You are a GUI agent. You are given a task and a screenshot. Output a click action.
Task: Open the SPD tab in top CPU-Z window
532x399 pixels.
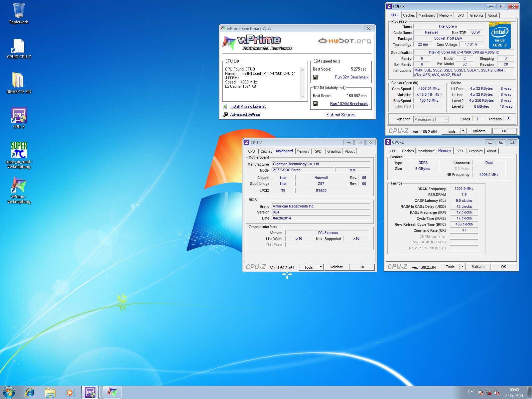tap(461, 15)
